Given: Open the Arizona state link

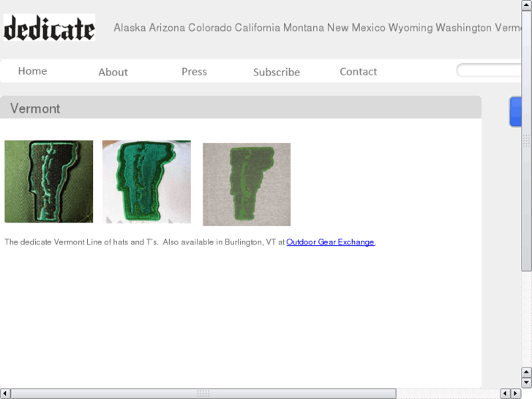Looking at the screenshot, I should [x=167, y=28].
